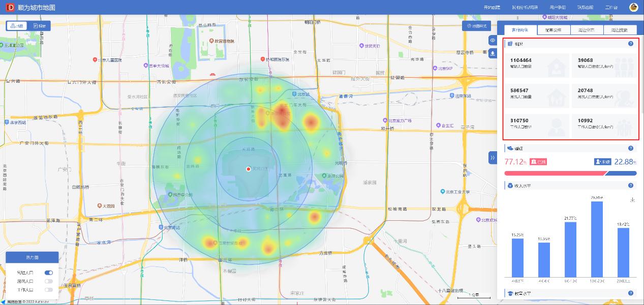The width and height of the screenshot is (644, 305).
Task: Open help icon for the overview section
Action: [631, 44]
